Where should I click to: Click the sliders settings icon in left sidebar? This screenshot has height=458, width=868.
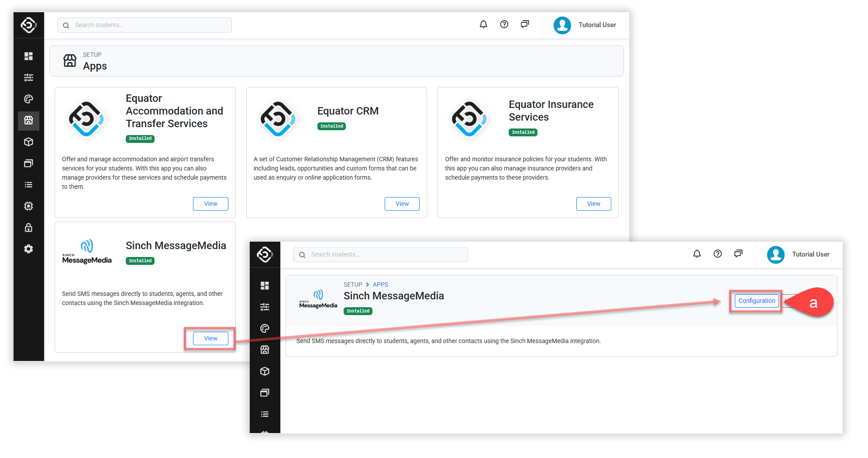28,77
